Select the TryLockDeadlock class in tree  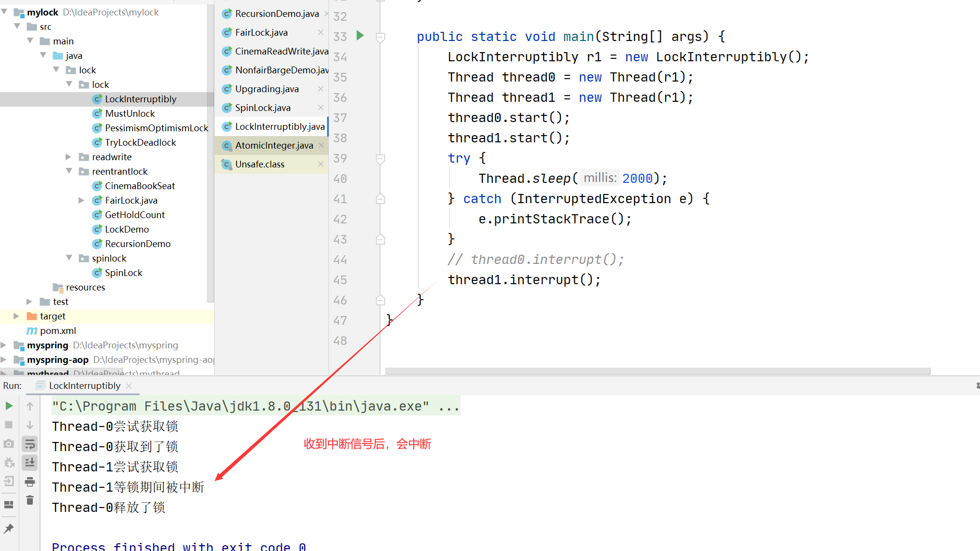pos(140,142)
